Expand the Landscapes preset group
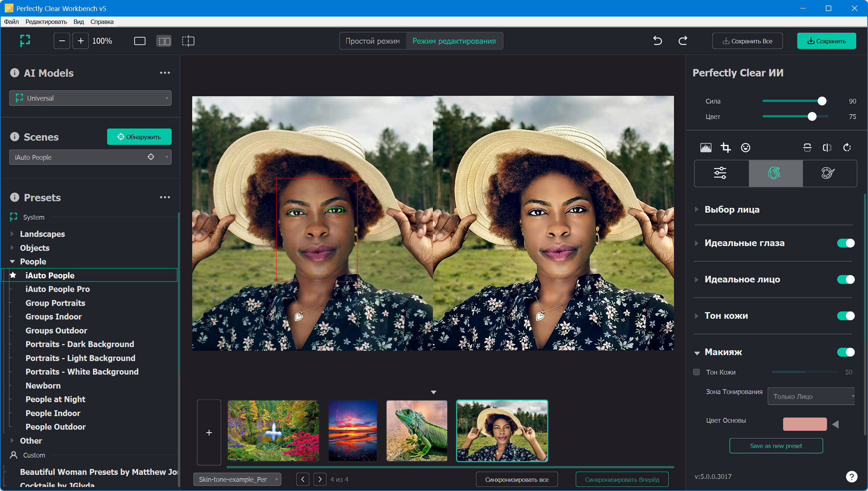 pos(12,234)
